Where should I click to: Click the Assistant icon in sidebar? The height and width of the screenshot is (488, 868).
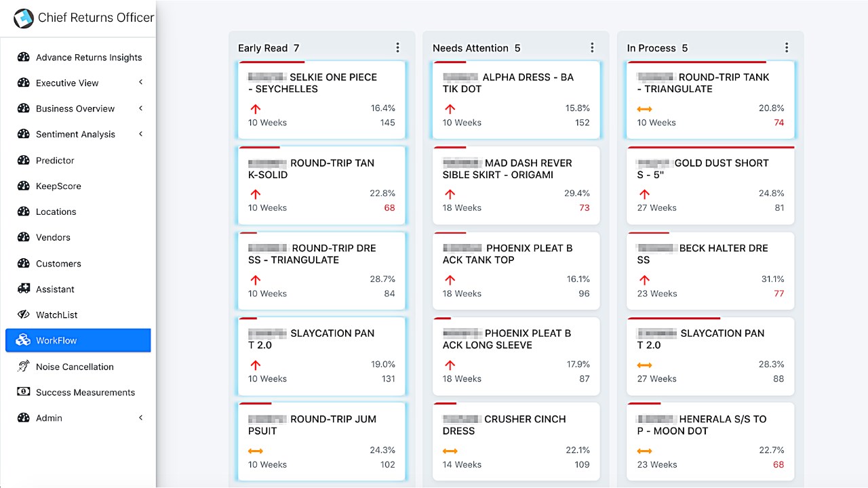24,289
